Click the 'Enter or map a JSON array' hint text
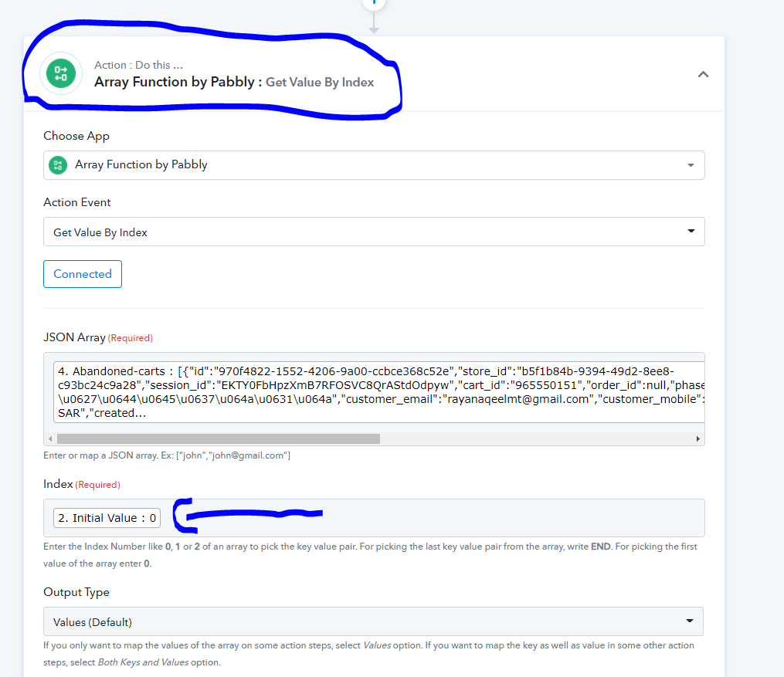Screen dimensions: 784x677 [167, 455]
